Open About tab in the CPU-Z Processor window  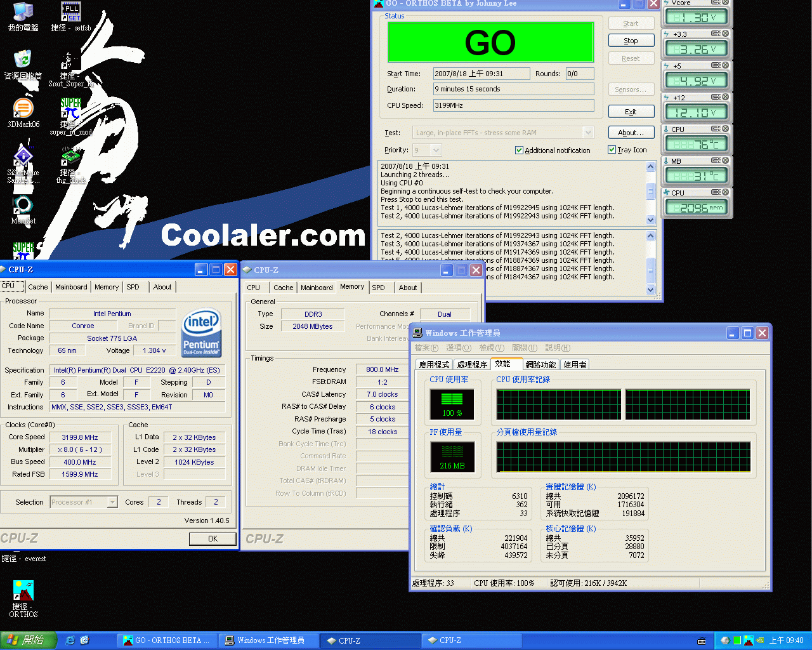point(162,287)
